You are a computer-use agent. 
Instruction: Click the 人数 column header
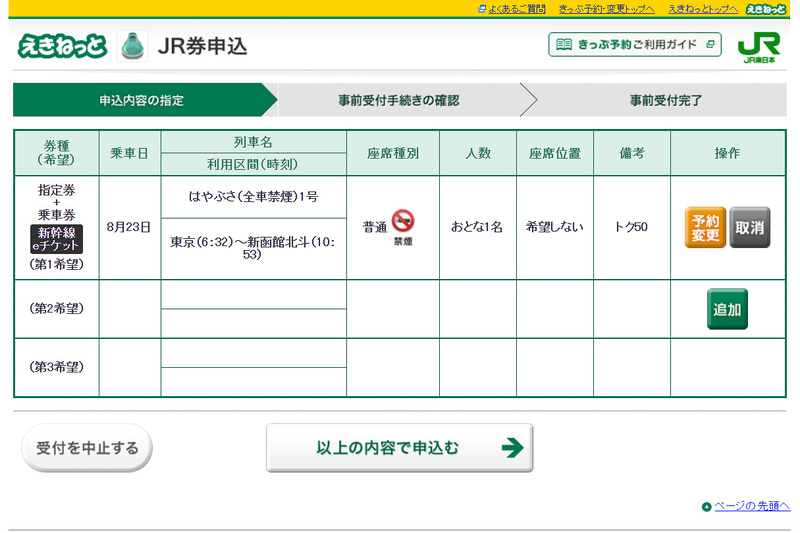pos(478,153)
